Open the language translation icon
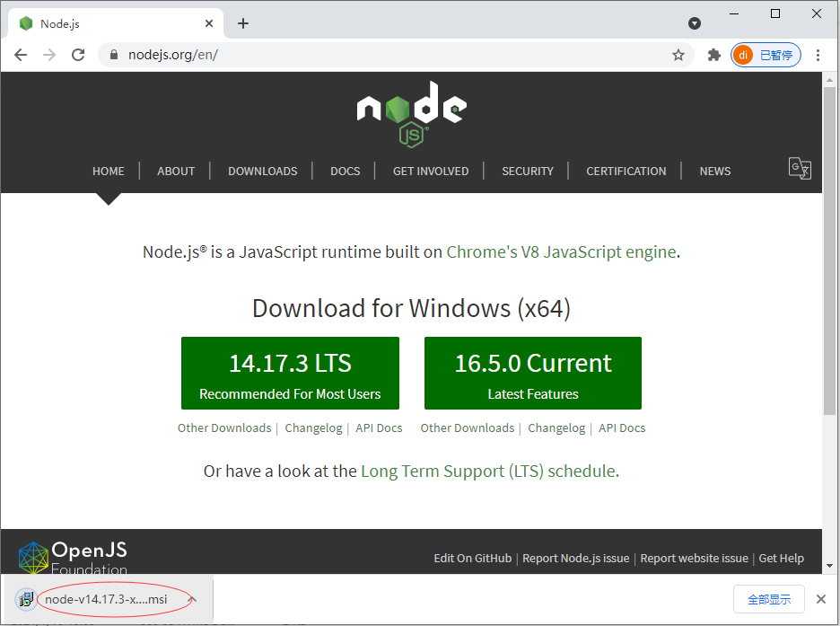840x626 pixels. (x=800, y=168)
